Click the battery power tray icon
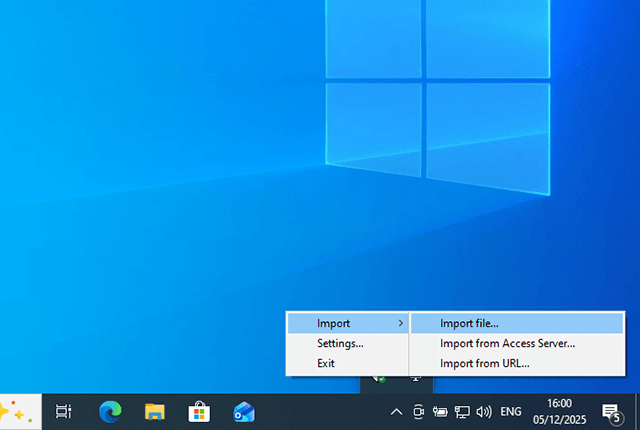The width and height of the screenshot is (640, 430). 440,411
